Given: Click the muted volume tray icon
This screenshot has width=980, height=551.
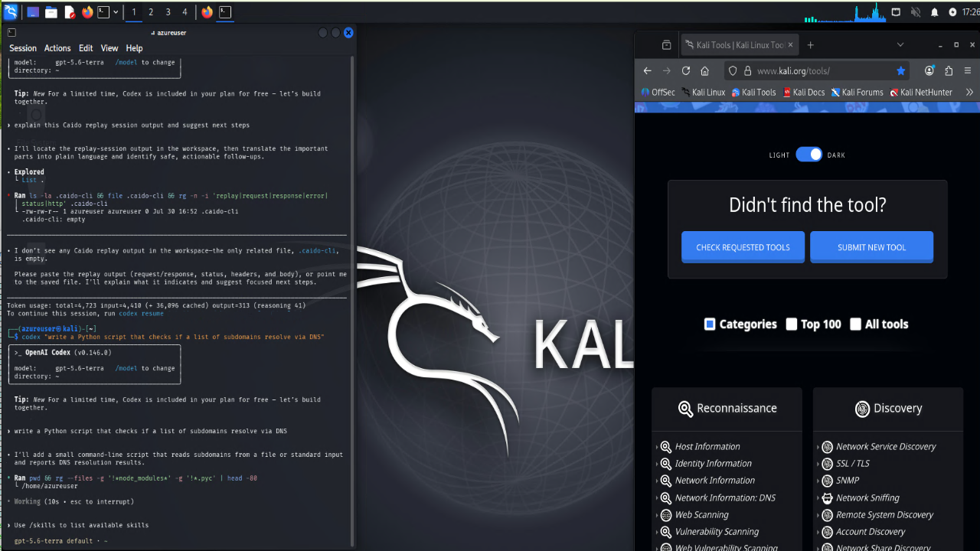Looking at the screenshot, I should point(916,12).
